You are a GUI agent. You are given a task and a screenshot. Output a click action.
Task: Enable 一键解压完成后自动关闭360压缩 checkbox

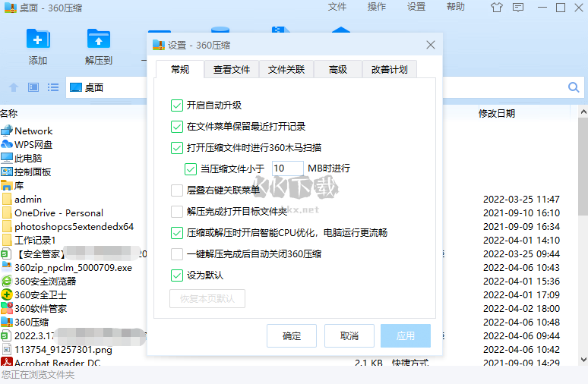pyautogui.click(x=176, y=254)
